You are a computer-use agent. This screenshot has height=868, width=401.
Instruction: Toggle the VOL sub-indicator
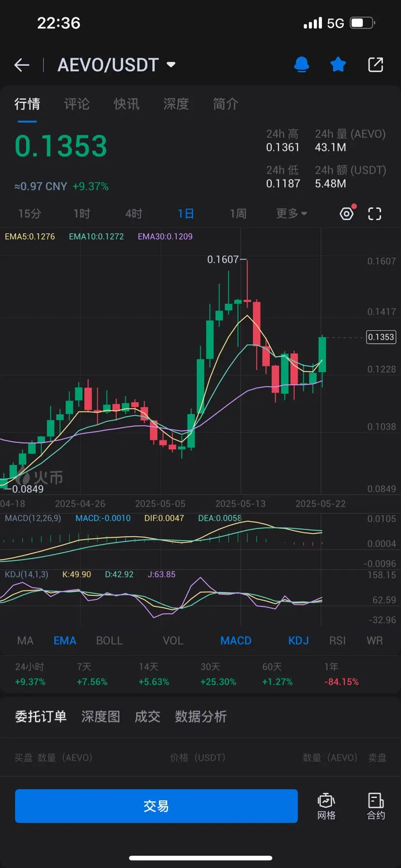(x=173, y=641)
